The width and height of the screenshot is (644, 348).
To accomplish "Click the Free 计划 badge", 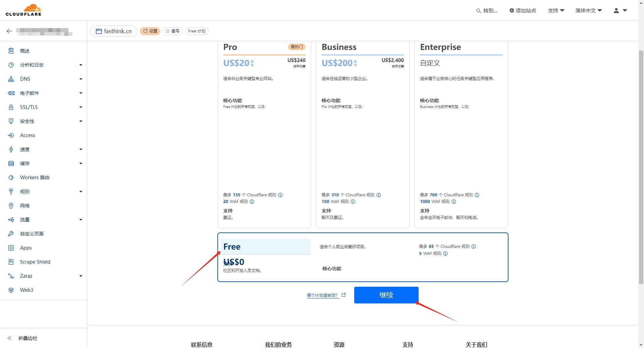I will [197, 31].
